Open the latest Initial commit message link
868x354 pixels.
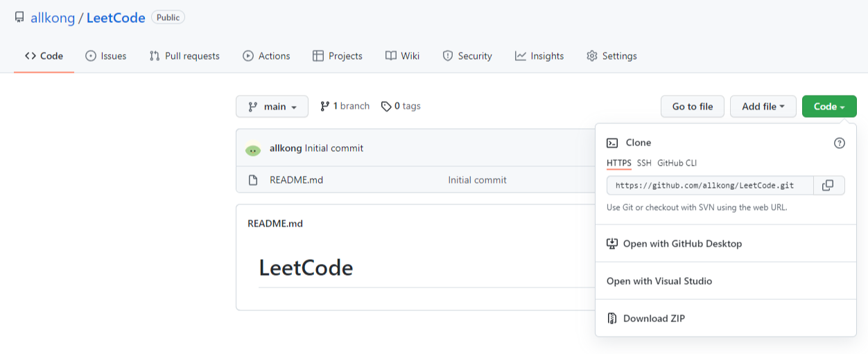[x=334, y=148]
